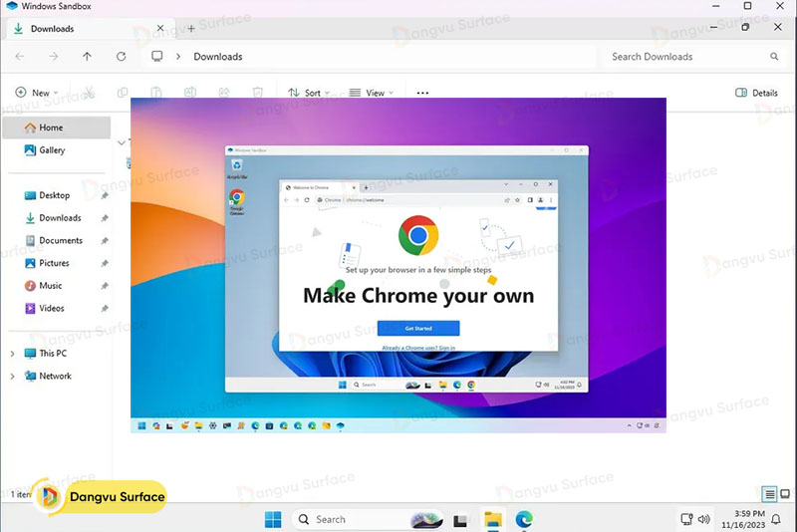797x532 pixels.
Task: Click the Cut toolbar icon
Action: point(89,93)
